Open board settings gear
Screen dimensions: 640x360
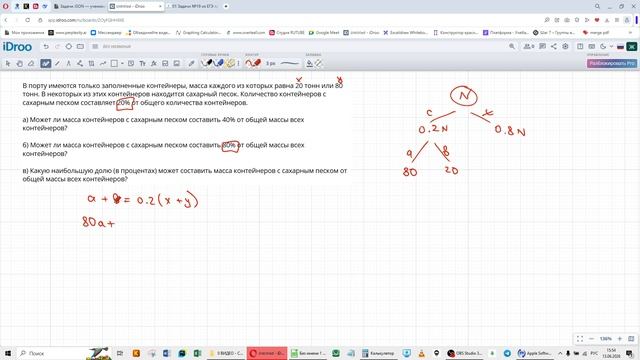(x=565, y=47)
